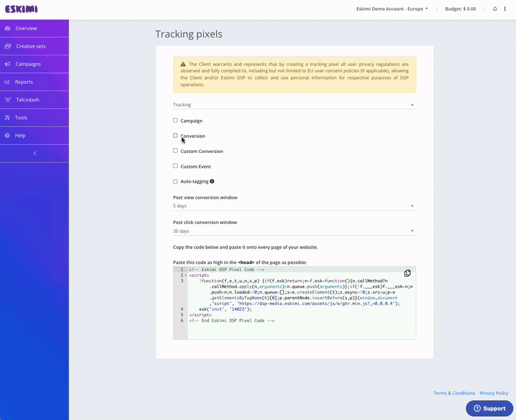Click the "End Eskimi DSP Pixel Code" comment
516x420 pixels.
pyautogui.click(x=232, y=321)
